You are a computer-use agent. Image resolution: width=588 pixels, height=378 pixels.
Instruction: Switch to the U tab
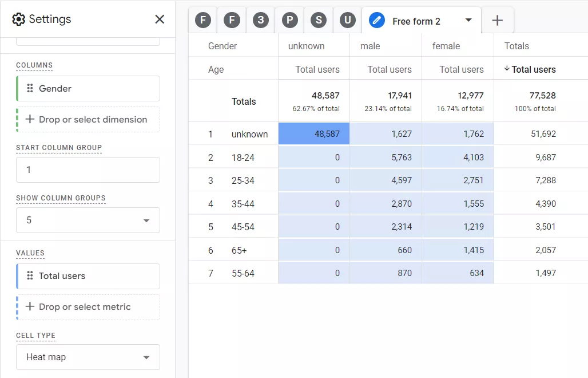coord(348,20)
